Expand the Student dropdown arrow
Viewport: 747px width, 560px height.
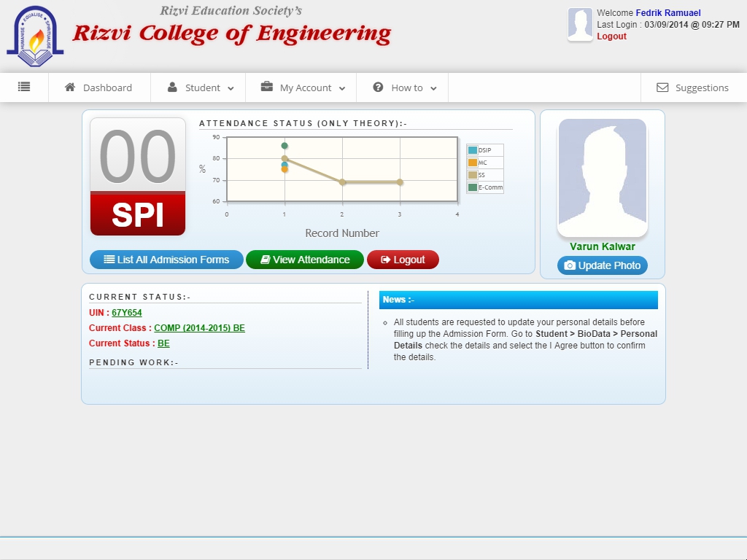point(231,88)
